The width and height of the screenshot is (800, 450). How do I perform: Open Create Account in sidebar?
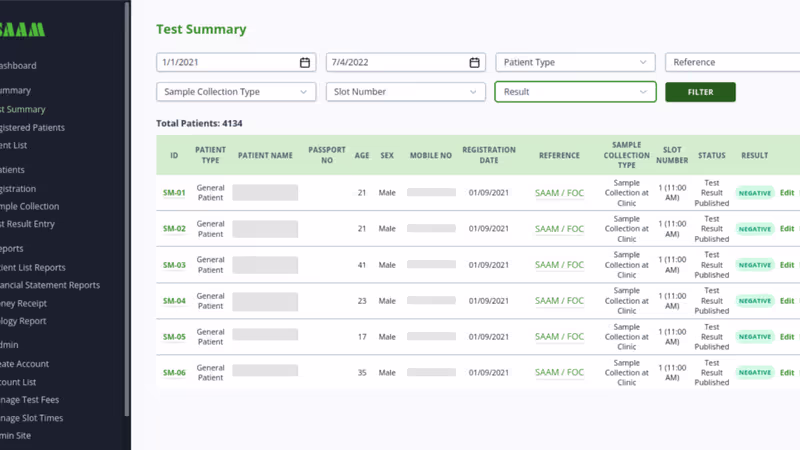pyautogui.click(x=24, y=364)
